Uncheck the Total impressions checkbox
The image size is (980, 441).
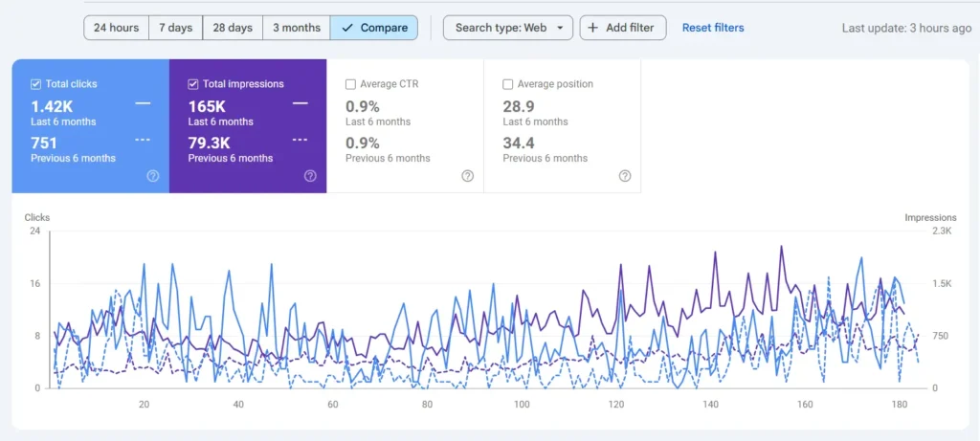(x=193, y=84)
